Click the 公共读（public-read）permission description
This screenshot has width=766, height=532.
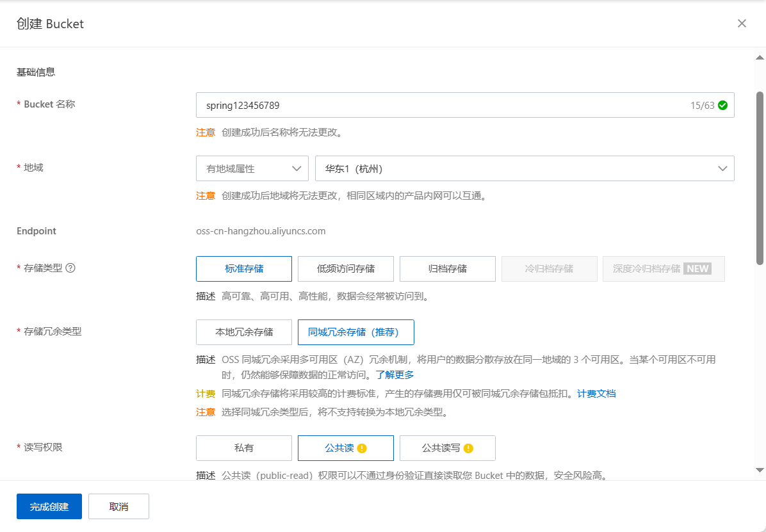pyautogui.click(x=415, y=475)
